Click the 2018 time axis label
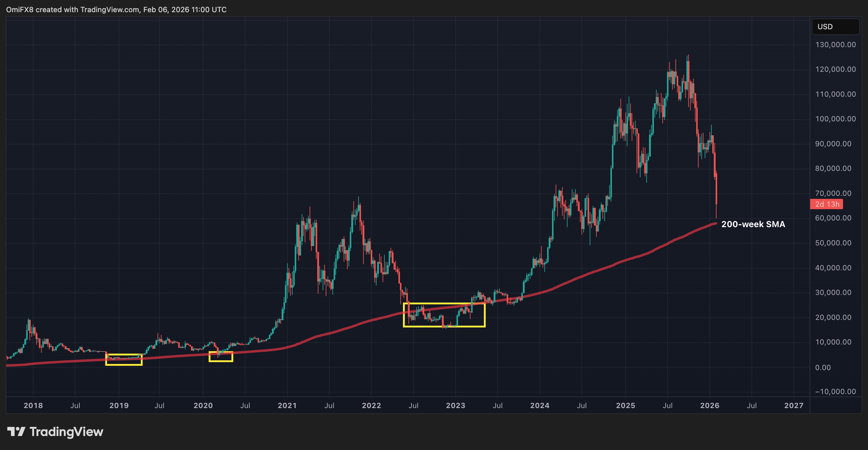Viewport: 868px width, 450px height. tap(33, 406)
